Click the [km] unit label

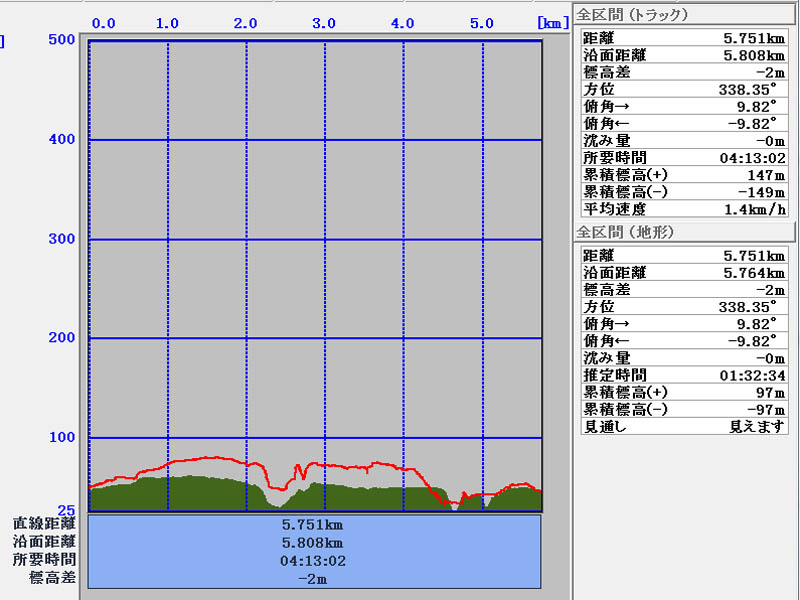(x=553, y=23)
